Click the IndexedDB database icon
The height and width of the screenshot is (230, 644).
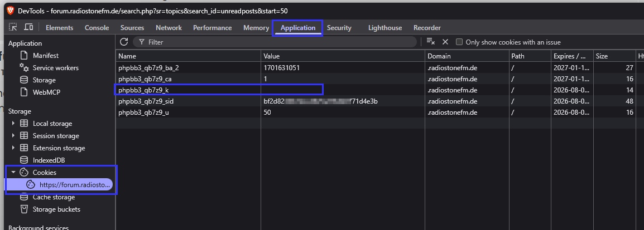point(25,160)
